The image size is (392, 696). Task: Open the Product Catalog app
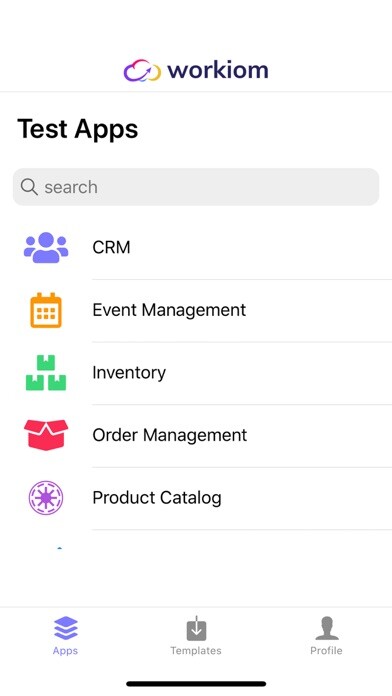[196, 498]
